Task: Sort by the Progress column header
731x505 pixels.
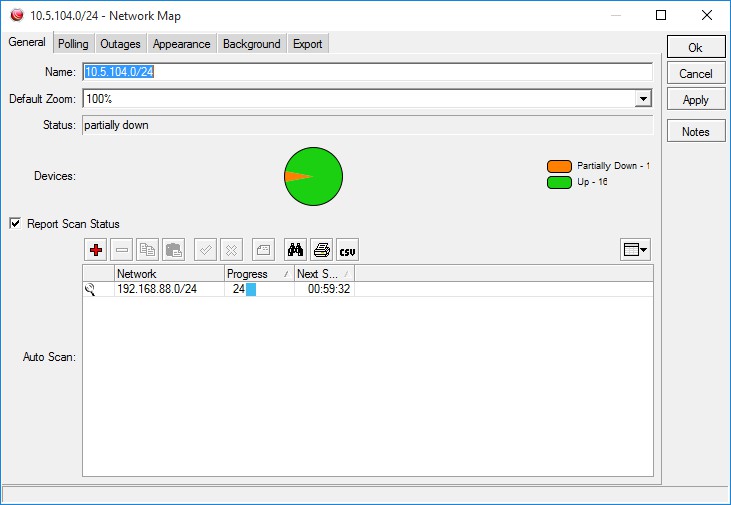Action: pyautogui.click(x=259, y=274)
